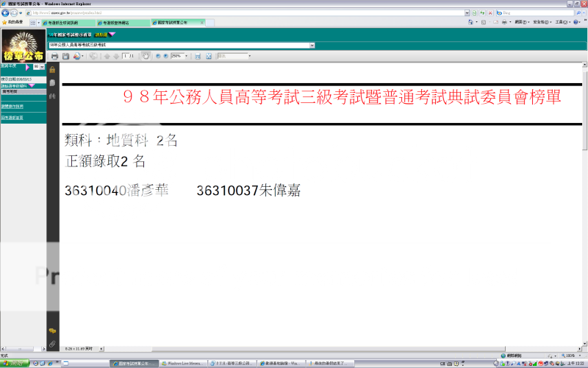Select the hand pan tool

(x=146, y=56)
